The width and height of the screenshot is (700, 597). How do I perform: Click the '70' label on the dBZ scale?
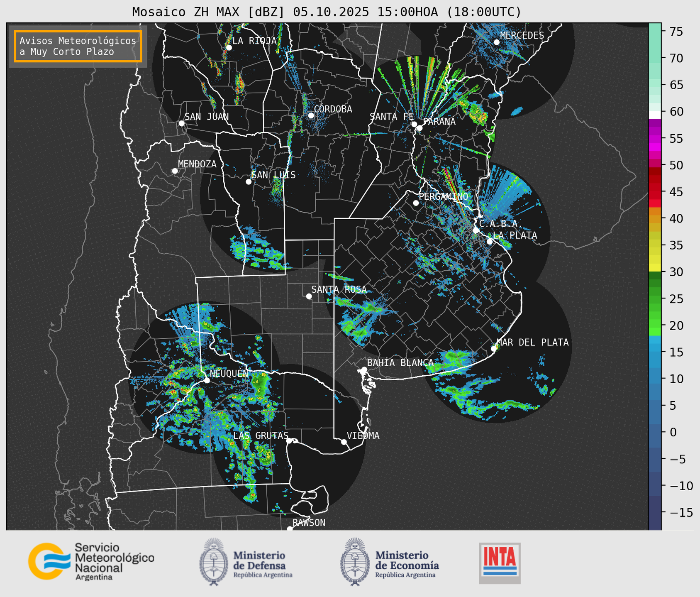pos(676,58)
